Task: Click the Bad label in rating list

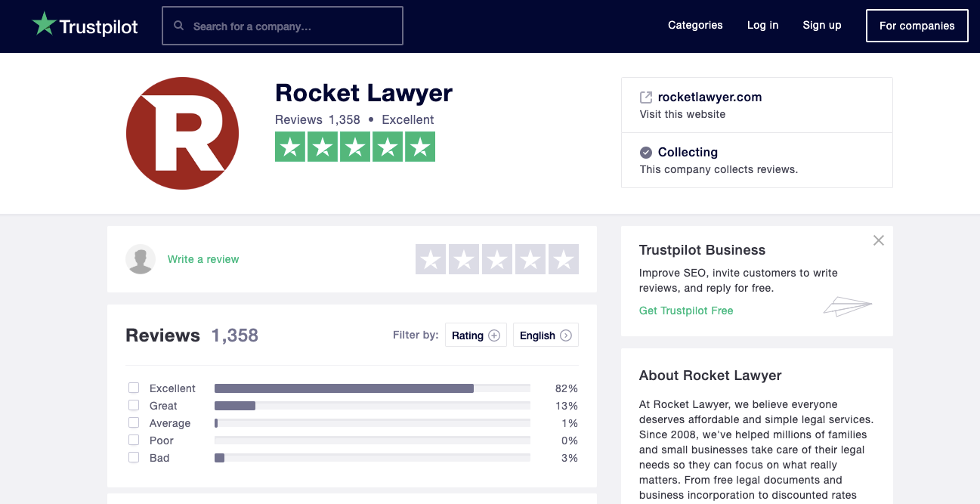Action: (159, 458)
